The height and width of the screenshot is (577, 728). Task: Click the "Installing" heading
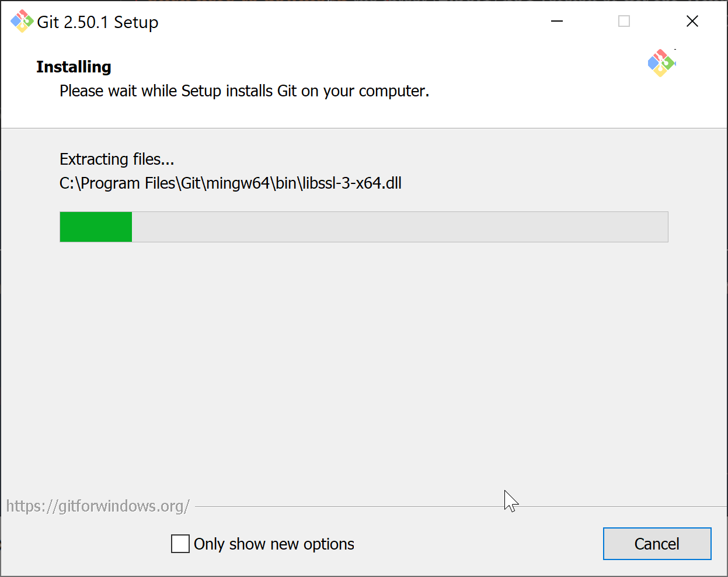pyautogui.click(x=74, y=67)
